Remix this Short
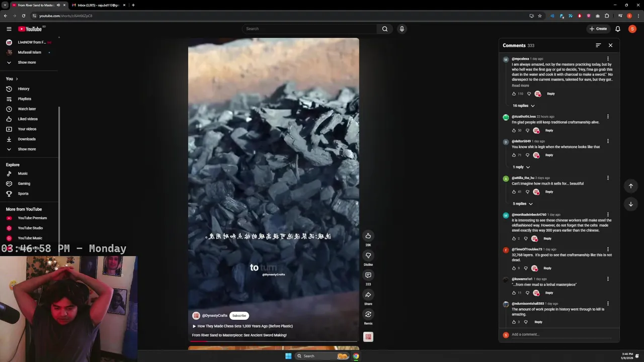 (368, 314)
